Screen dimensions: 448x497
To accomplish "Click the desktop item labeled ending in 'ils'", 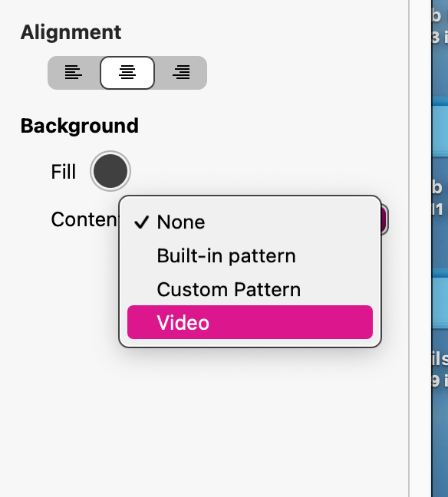I will (x=440, y=359).
